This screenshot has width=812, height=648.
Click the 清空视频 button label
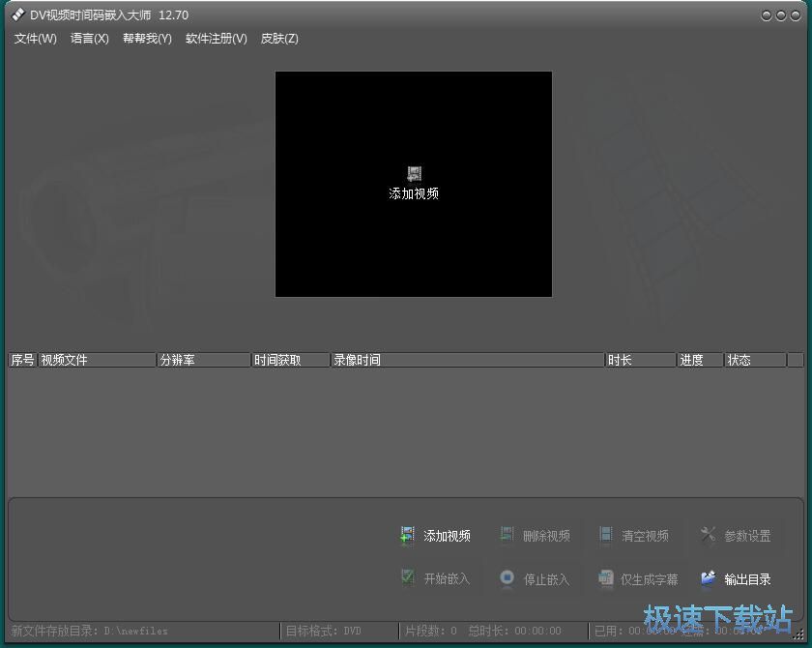pos(646,536)
